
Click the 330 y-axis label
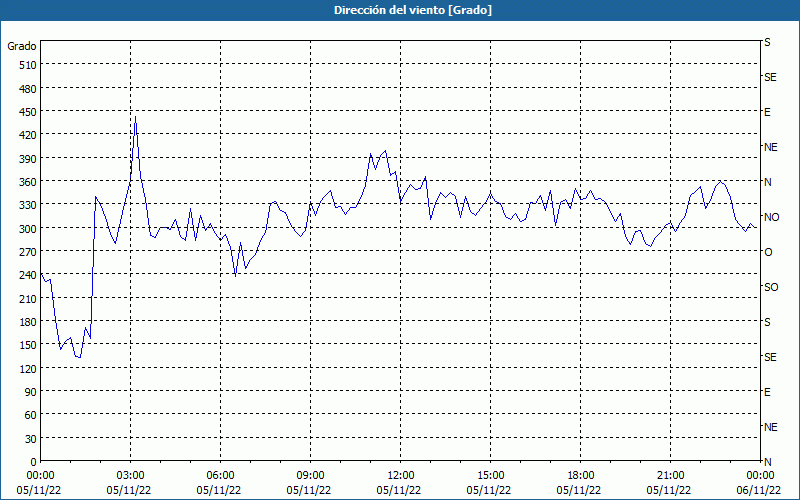[x=28, y=205]
